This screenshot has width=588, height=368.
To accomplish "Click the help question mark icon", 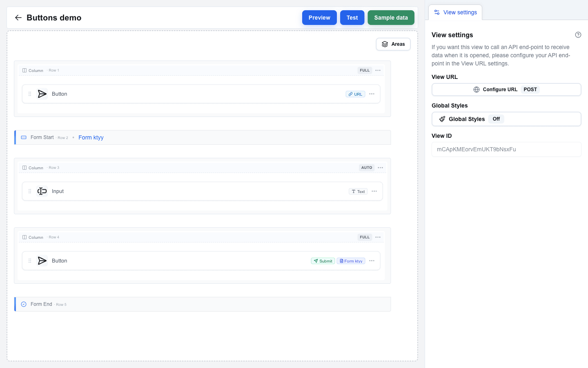I will click(x=578, y=35).
